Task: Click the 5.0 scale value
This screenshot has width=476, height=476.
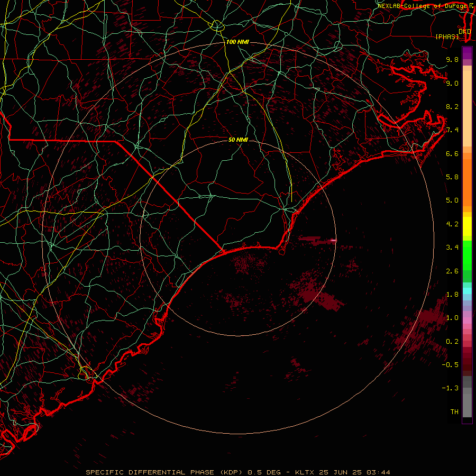Action: [452, 200]
